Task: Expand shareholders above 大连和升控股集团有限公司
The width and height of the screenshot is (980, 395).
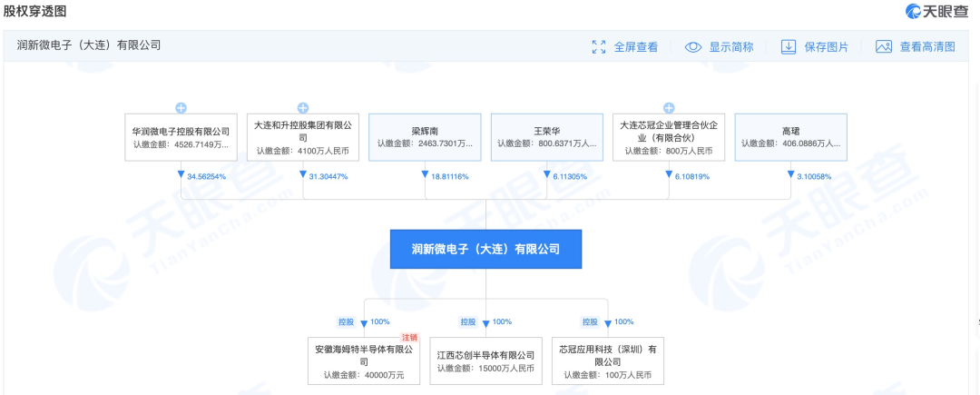Action: (303, 108)
